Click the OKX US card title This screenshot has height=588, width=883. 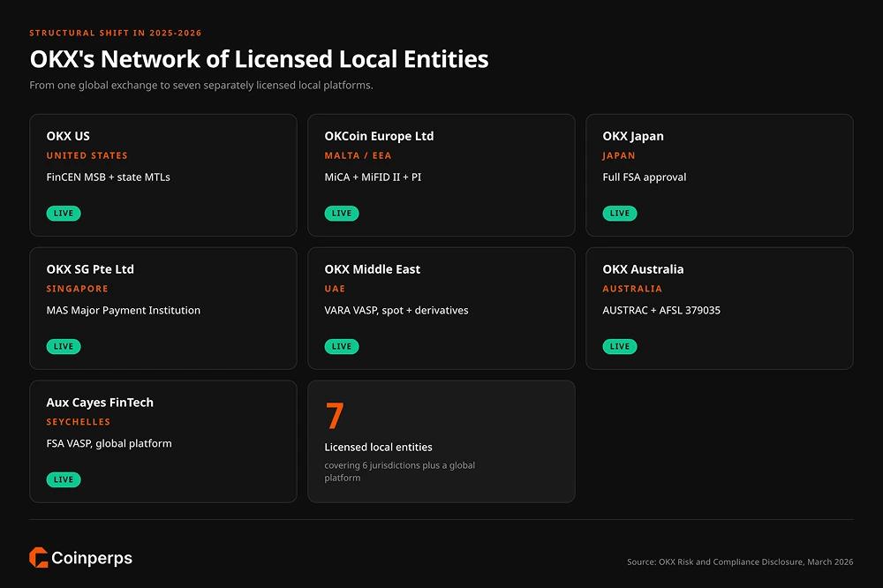coord(68,136)
